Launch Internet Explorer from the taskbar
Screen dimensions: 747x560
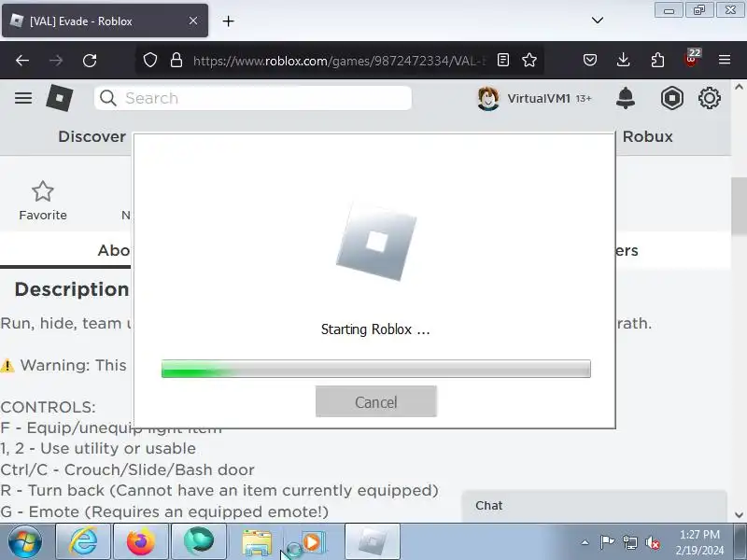coord(83,542)
